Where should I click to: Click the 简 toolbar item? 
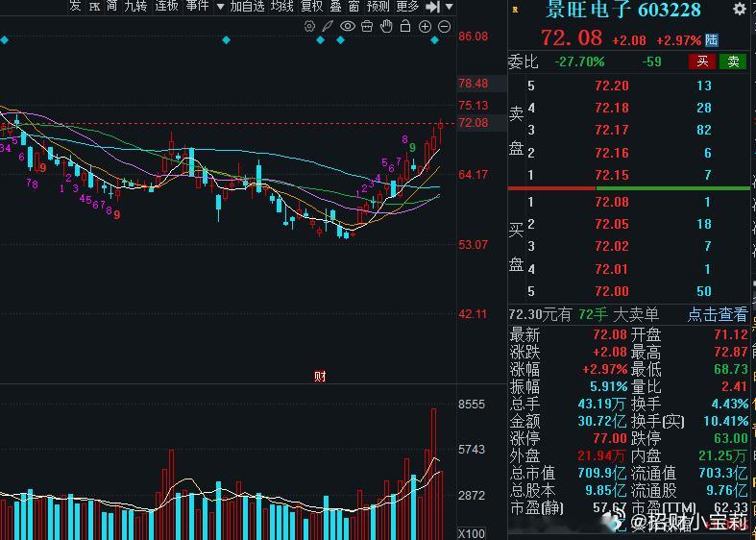(x=111, y=7)
